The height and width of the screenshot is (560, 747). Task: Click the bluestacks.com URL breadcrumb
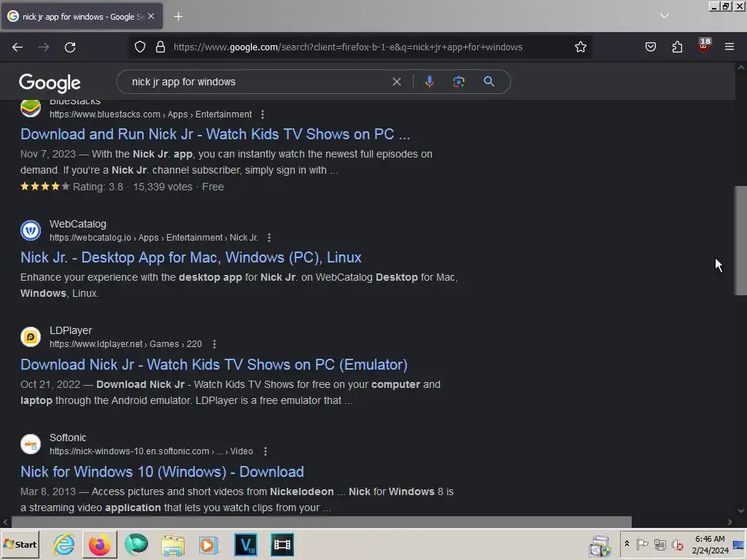150,114
